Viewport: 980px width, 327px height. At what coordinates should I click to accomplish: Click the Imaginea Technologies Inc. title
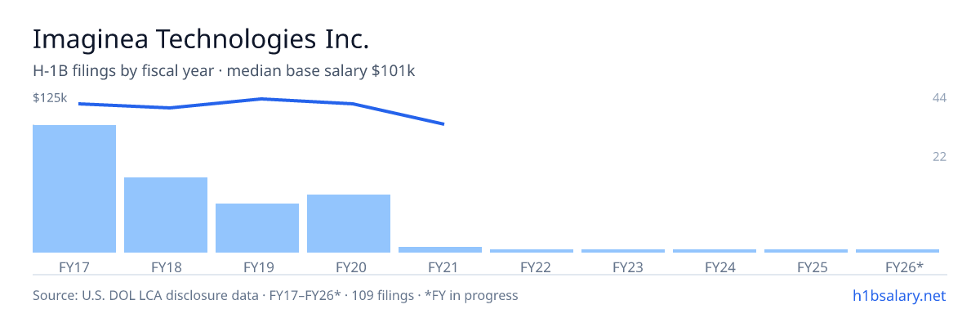pyautogui.click(x=201, y=38)
